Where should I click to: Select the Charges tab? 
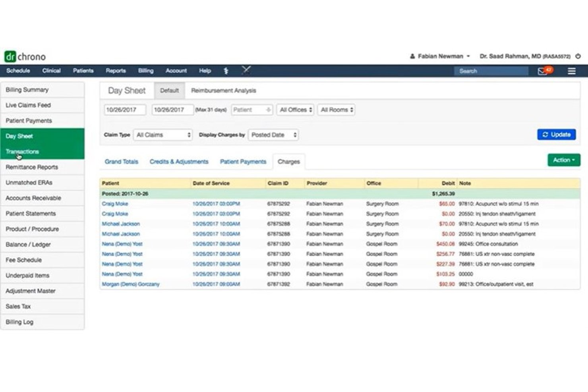pyautogui.click(x=289, y=162)
